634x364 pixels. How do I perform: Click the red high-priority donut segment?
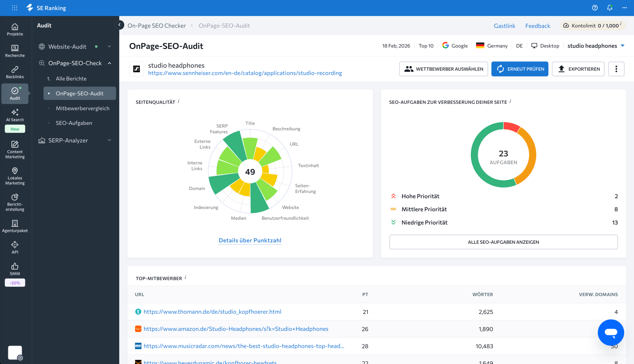[x=511, y=126]
